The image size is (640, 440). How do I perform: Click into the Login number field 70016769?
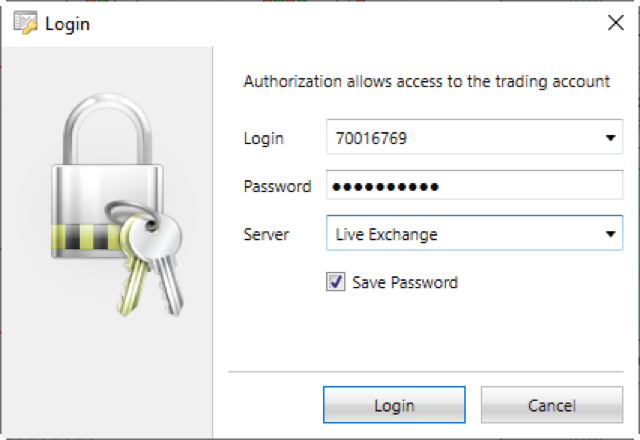pyautogui.click(x=474, y=137)
